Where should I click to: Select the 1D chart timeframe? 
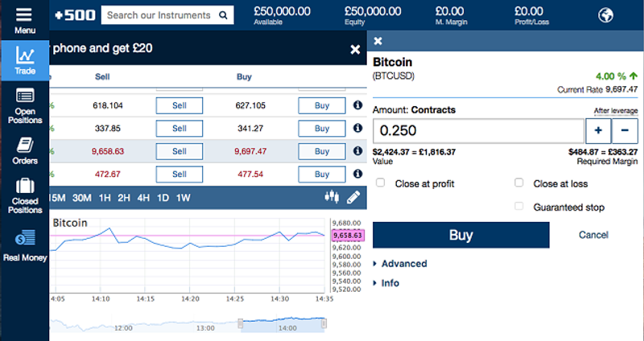coord(163,198)
